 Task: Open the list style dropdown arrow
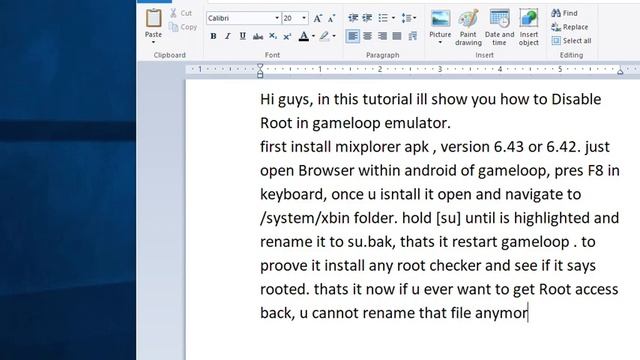[x=393, y=18]
